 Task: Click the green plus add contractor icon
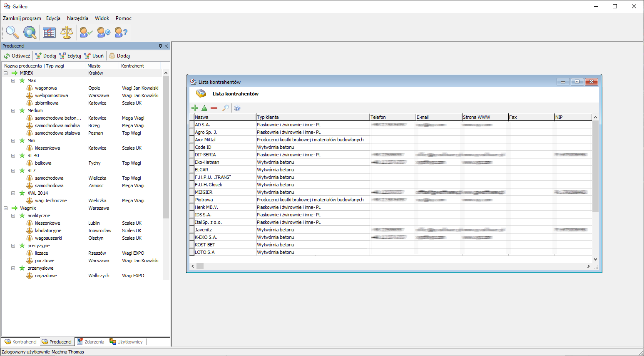(x=194, y=108)
